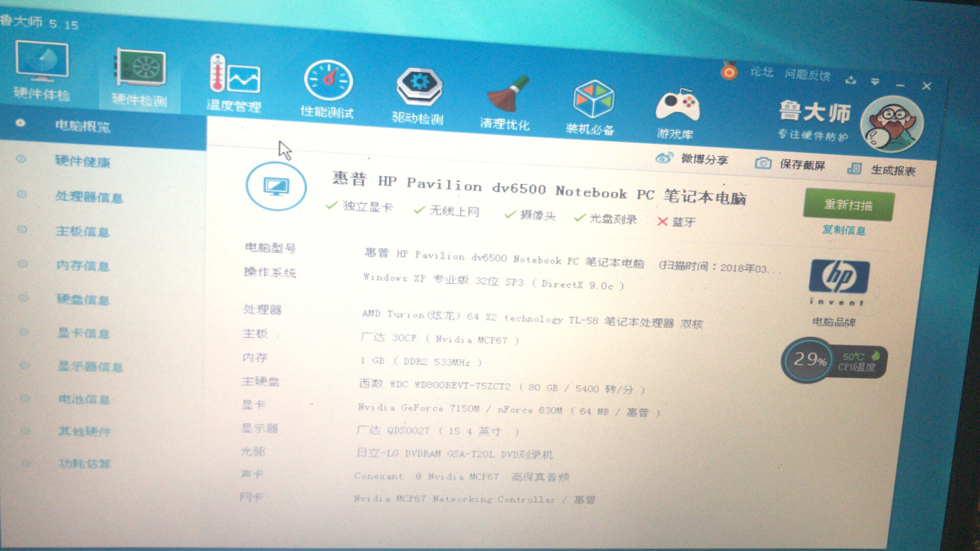Click the Nvidia GeForce 7150M graphics value

(x=508, y=410)
